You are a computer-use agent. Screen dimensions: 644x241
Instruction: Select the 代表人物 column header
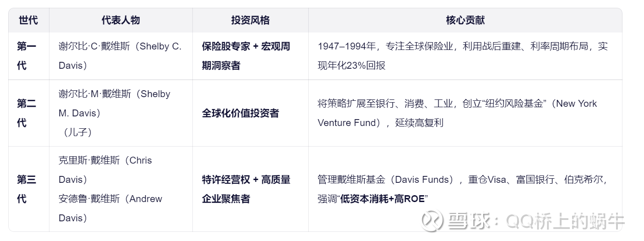click(x=120, y=20)
